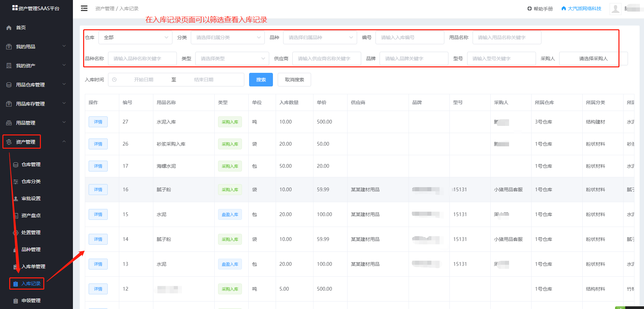644x309 pixels.
Task: Expand the 用品仓库管理 menu chevron
Action: pos(64,84)
